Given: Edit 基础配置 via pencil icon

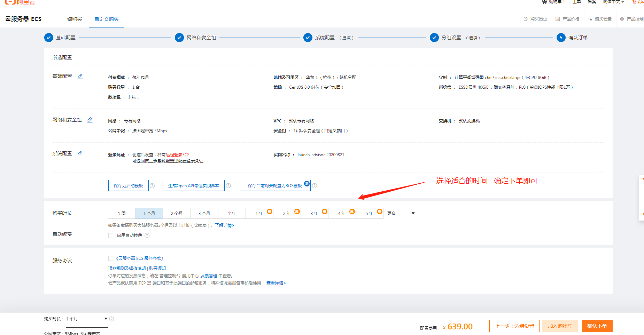Looking at the screenshot, I should pyautogui.click(x=80, y=76).
